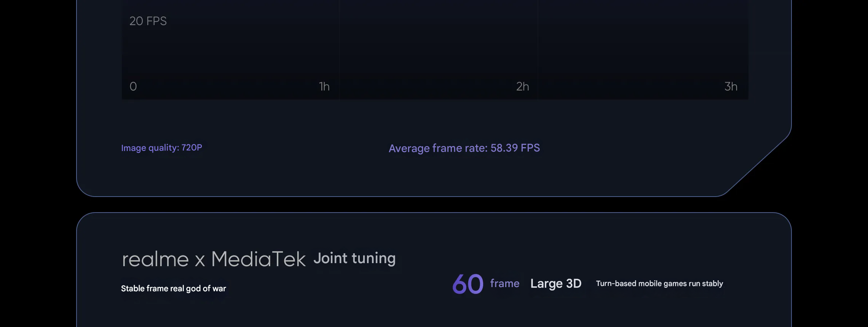Screen dimensions: 868x327
Task: Click the 20 FPS axis label
Action: [148, 21]
